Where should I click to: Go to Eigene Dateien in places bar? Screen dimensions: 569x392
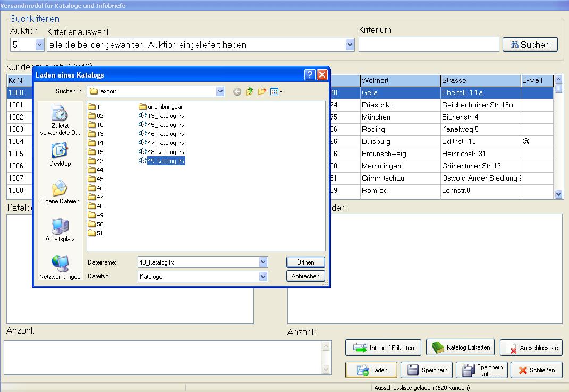(60, 192)
